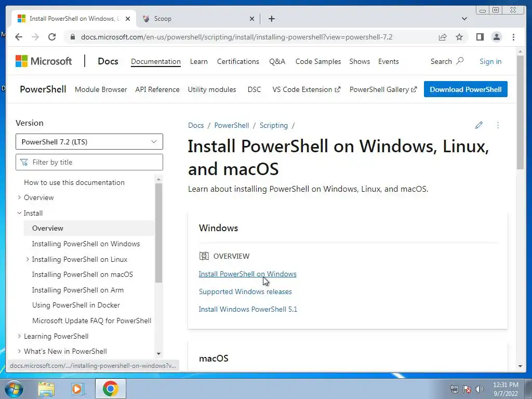Close the Scoop tab
This screenshot has width=532, height=399.
[x=252, y=19]
